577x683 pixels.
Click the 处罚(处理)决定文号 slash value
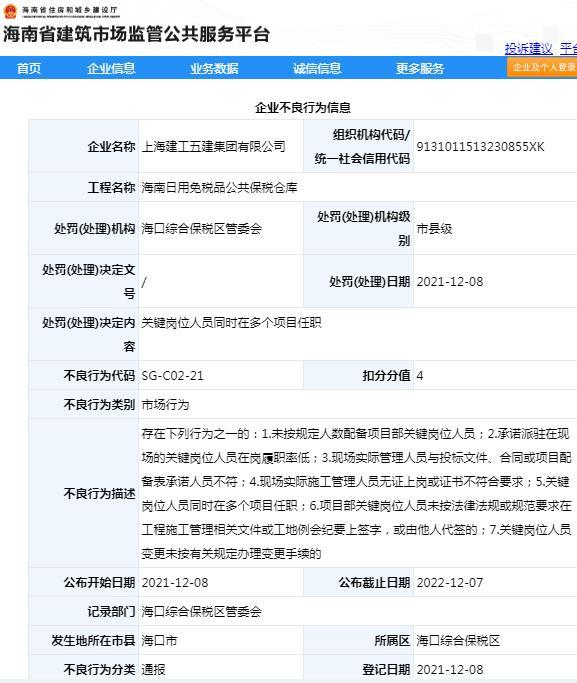coord(144,282)
